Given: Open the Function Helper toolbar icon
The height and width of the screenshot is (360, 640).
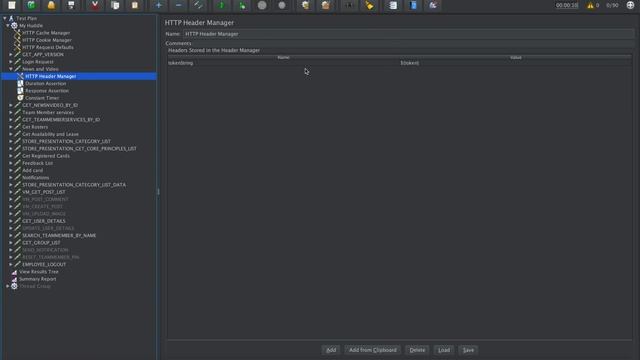Looking at the screenshot, I should [393, 5].
